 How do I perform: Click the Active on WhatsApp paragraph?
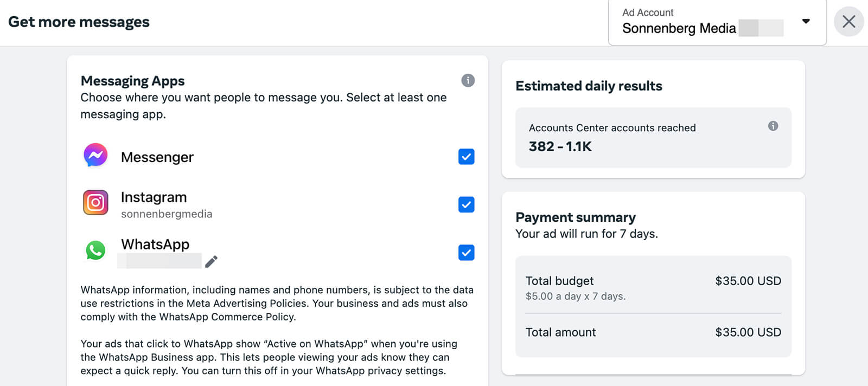[269, 357]
